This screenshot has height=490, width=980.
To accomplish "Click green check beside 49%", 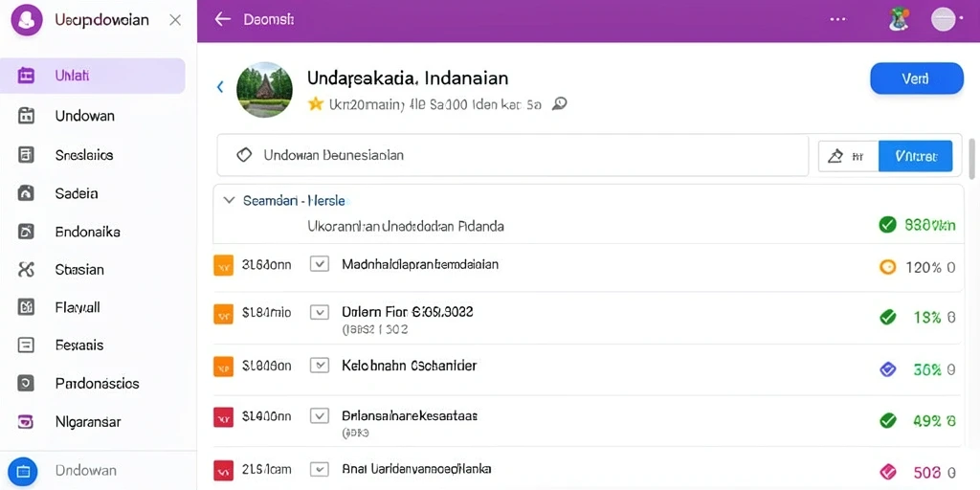I will pyautogui.click(x=887, y=421).
